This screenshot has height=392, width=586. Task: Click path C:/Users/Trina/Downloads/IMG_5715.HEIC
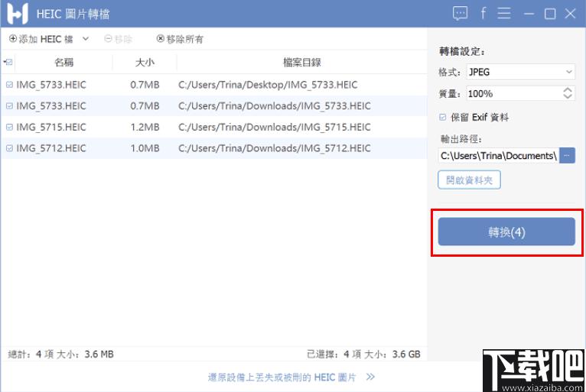click(275, 128)
